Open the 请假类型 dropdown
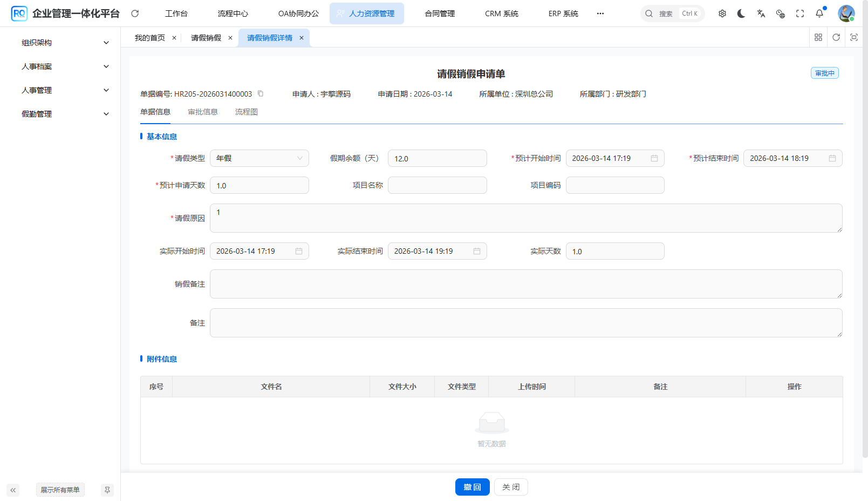 (259, 158)
